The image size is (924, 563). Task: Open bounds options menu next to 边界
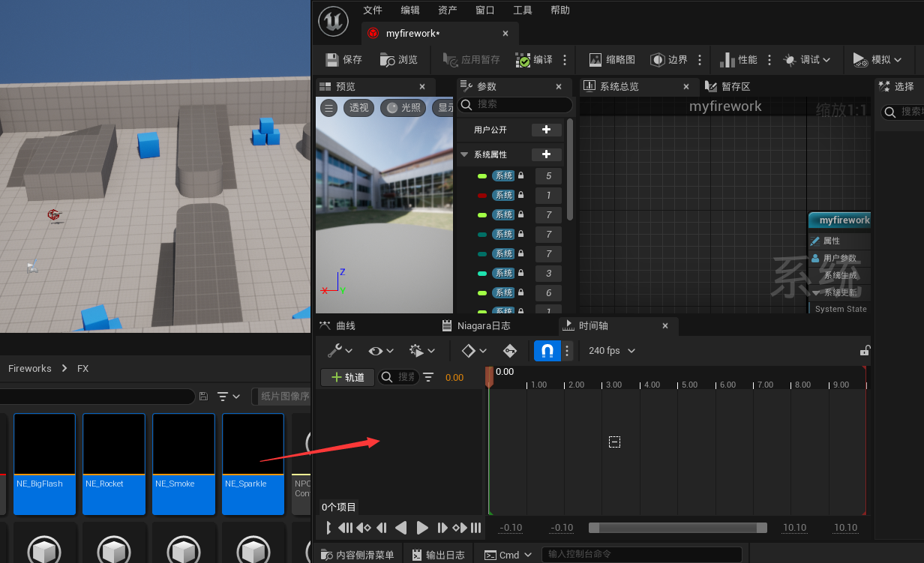pyautogui.click(x=700, y=59)
